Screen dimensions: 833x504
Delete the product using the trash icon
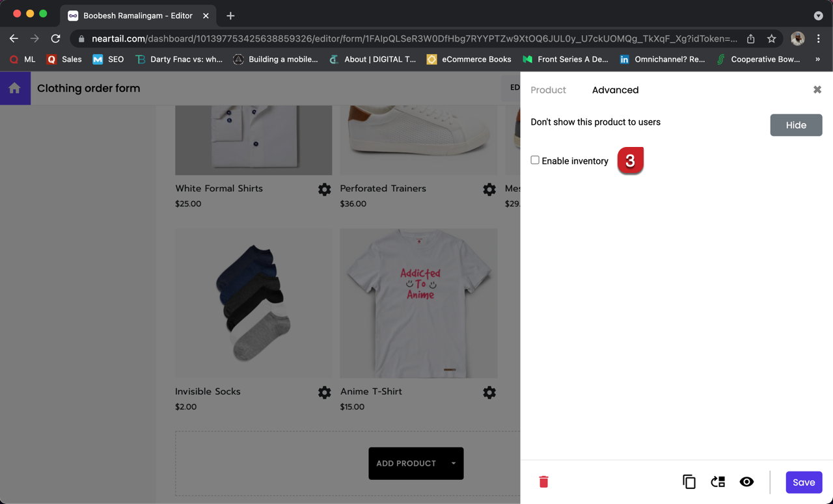click(x=543, y=482)
